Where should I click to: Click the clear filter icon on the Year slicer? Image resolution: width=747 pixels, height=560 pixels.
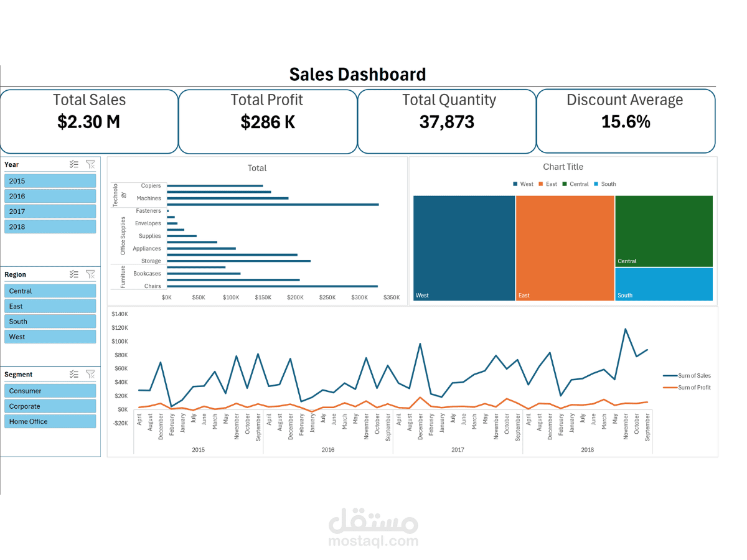90,164
